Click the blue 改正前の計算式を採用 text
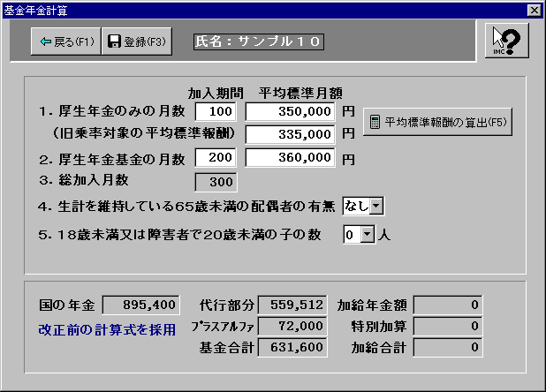 click(107, 329)
